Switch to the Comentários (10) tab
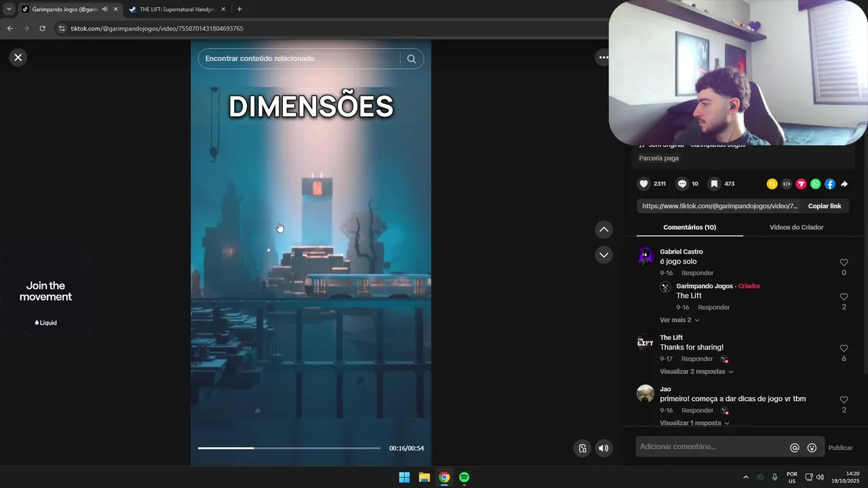Viewport: 868px width, 488px height. pos(690,227)
